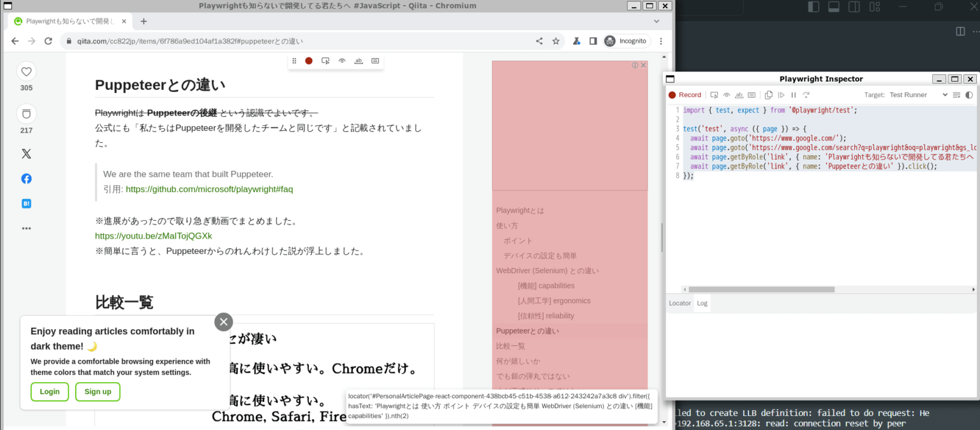The height and width of the screenshot is (430, 980).
Task: Click share icon in address bar
Action: point(539,41)
